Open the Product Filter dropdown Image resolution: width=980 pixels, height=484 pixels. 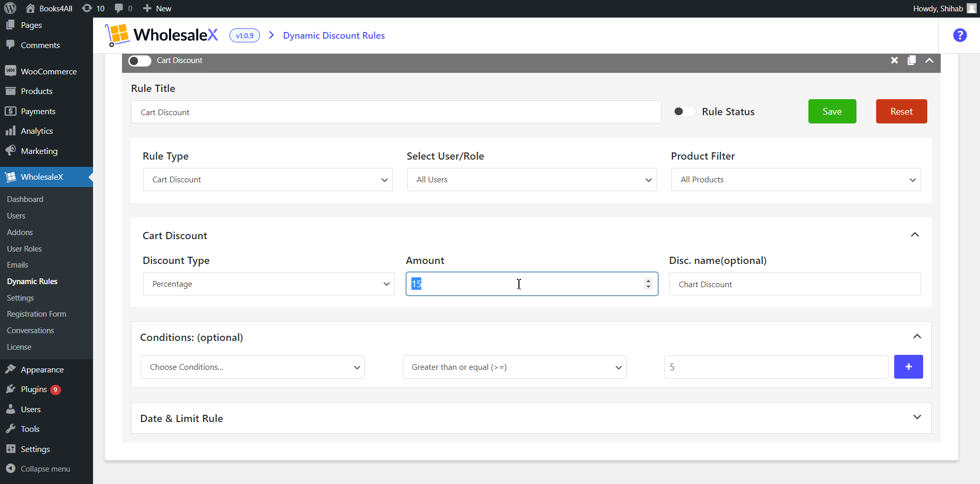(x=796, y=180)
